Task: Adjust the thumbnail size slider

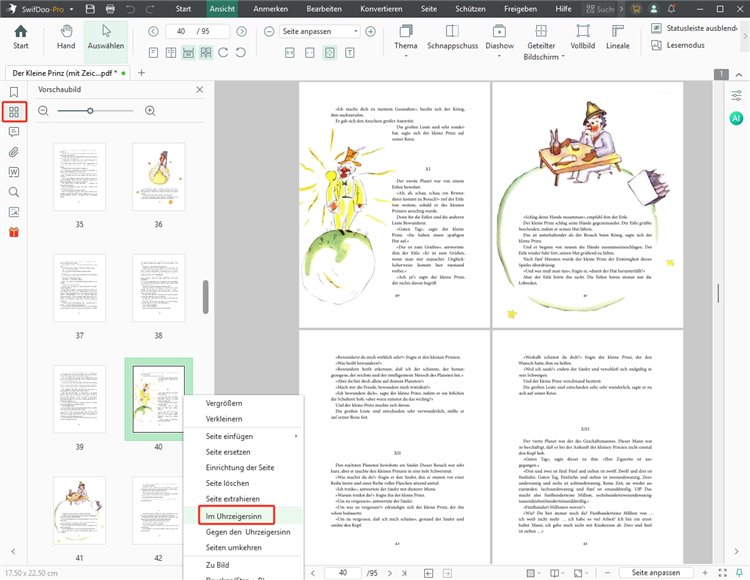Action: click(x=90, y=110)
